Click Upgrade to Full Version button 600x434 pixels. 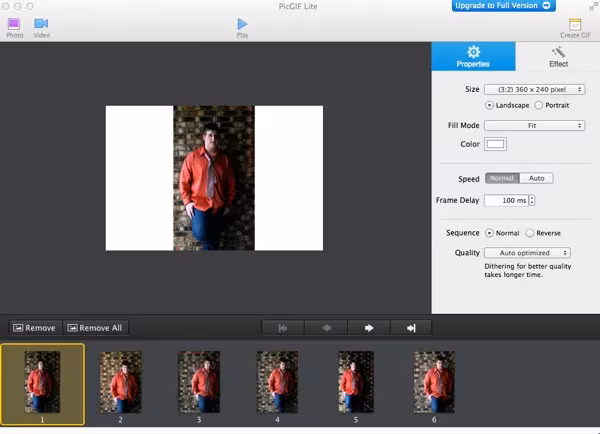(503, 5)
